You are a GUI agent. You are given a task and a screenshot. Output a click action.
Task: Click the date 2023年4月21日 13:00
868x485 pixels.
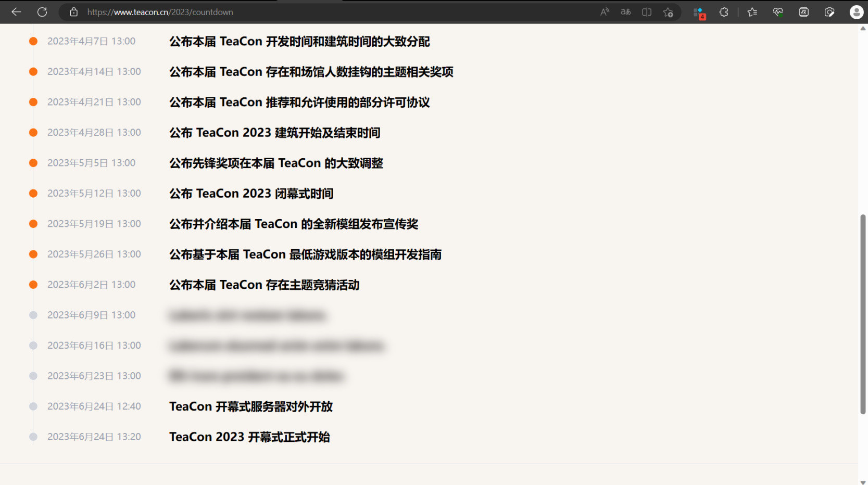[x=94, y=102]
